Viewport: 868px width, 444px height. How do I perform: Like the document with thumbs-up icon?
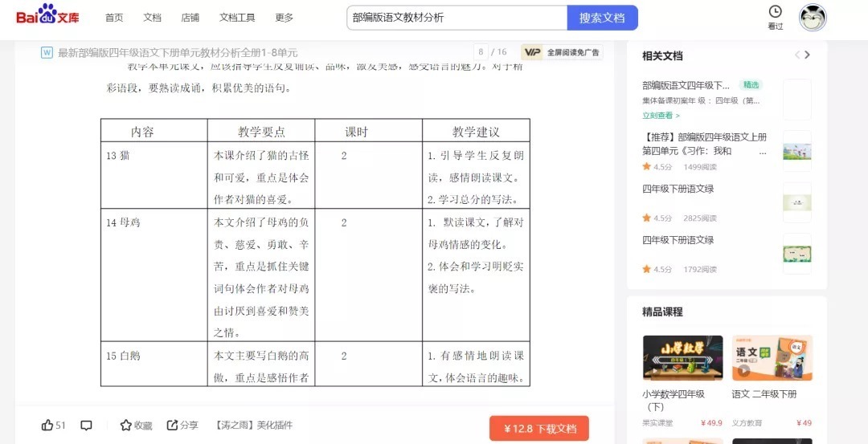click(x=47, y=426)
